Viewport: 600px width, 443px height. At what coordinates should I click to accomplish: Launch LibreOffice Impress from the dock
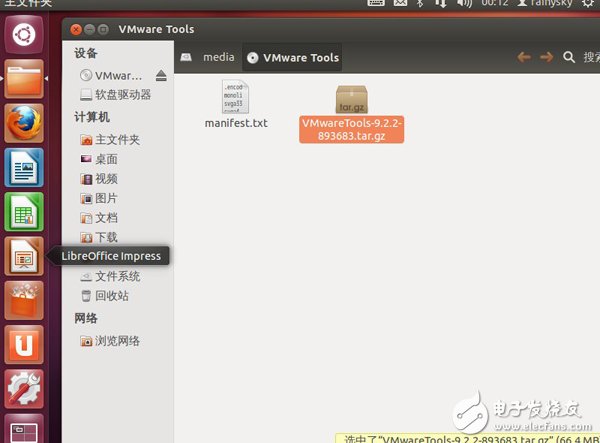pyautogui.click(x=24, y=256)
